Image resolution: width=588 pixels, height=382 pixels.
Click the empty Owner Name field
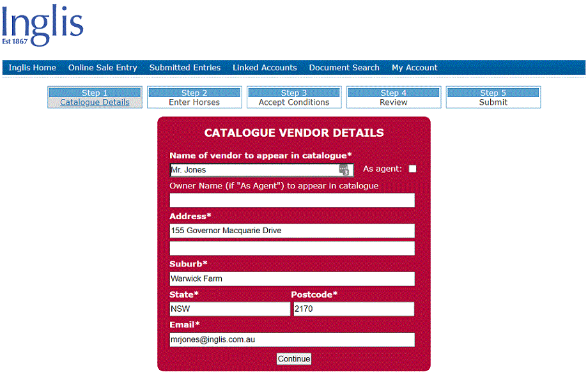tap(292, 200)
